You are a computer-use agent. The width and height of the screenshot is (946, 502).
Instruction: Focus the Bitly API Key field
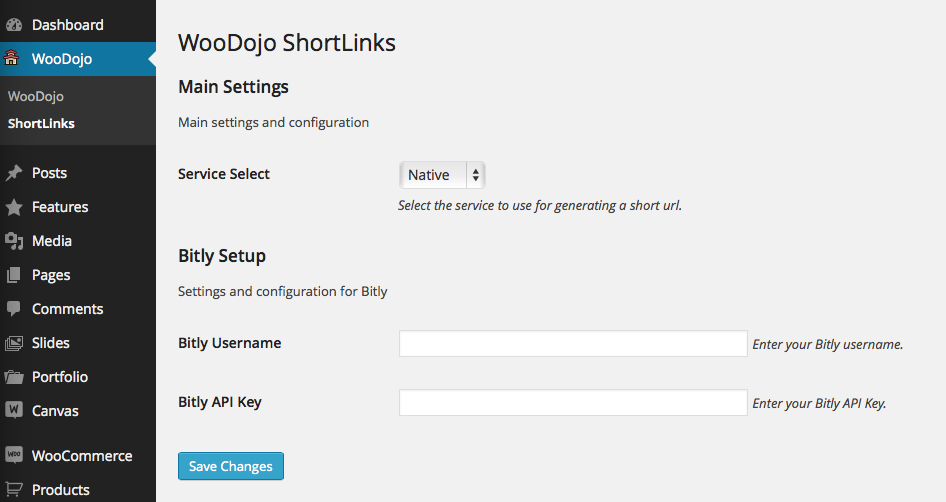(x=573, y=402)
